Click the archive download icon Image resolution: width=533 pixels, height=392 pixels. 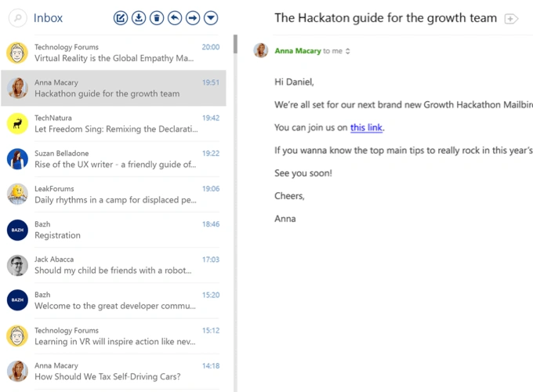(x=139, y=18)
